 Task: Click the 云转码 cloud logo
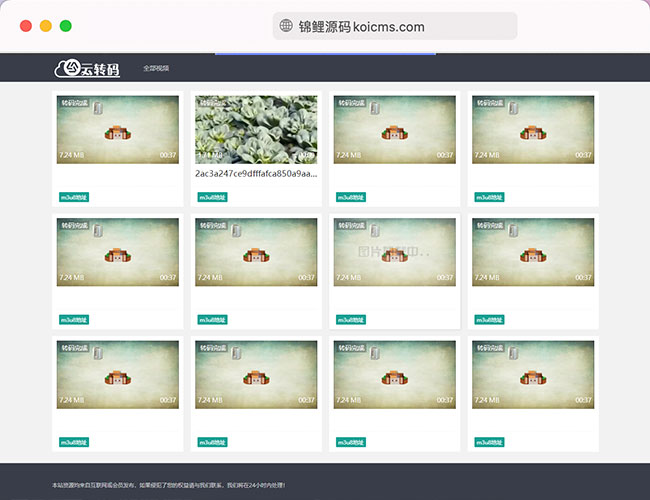(87, 68)
